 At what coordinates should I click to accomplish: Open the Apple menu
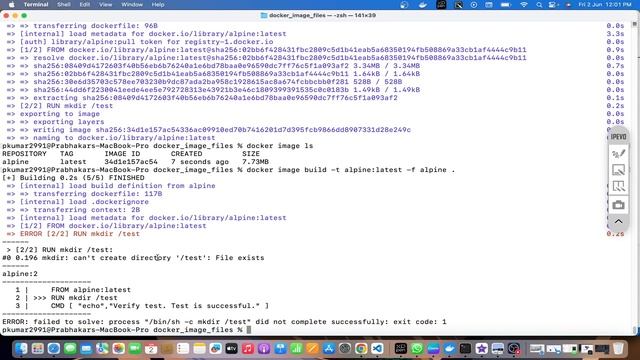point(11,4)
